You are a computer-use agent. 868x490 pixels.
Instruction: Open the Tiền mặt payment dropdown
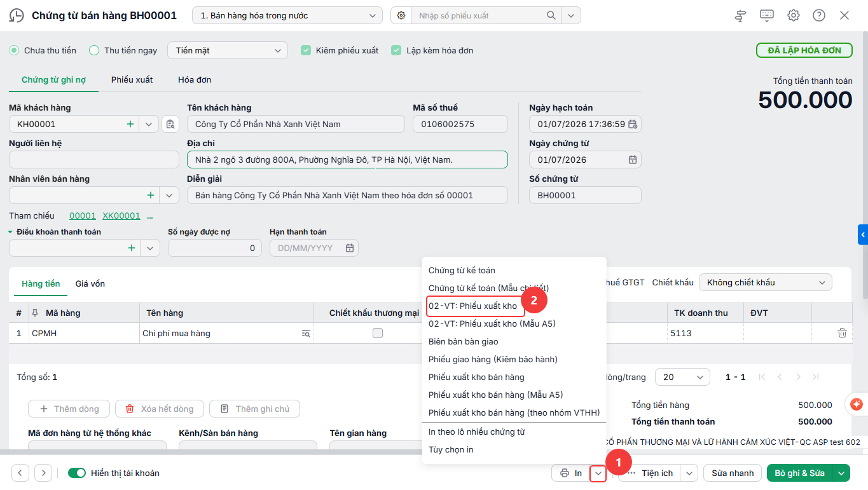click(x=228, y=50)
